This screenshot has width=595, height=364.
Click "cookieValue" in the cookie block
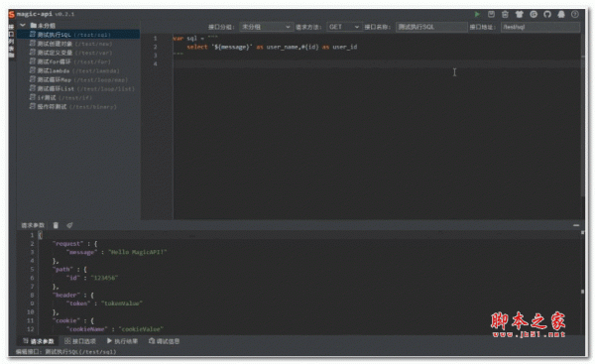[141, 329]
